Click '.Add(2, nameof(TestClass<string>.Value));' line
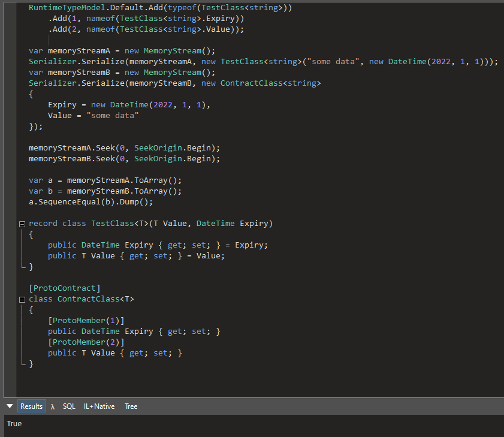 click(x=146, y=29)
